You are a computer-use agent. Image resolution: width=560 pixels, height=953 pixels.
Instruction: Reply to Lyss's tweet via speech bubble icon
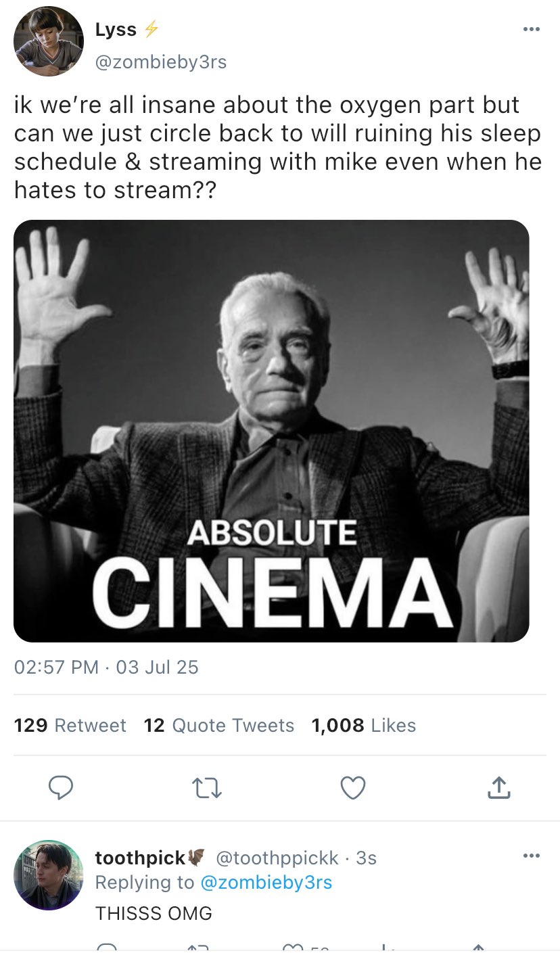(62, 788)
